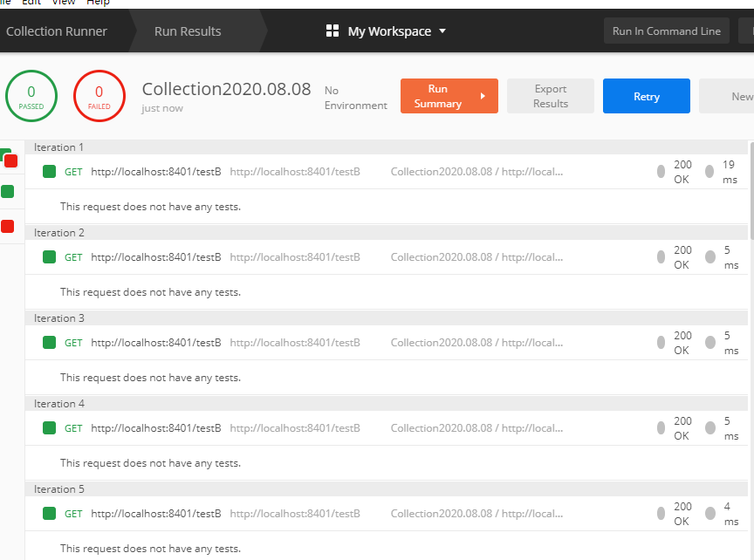Open Iteration 1 request http://localhost:8401/testB

[156, 172]
